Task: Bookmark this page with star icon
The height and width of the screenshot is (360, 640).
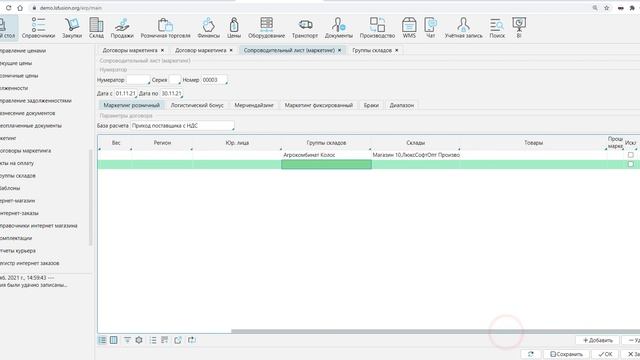Action: (607, 8)
